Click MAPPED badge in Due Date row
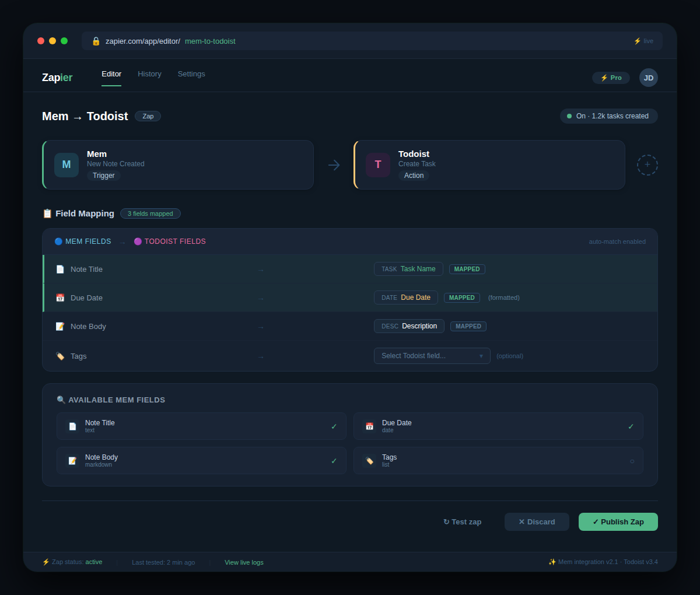700x595 pixels. click(x=462, y=297)
